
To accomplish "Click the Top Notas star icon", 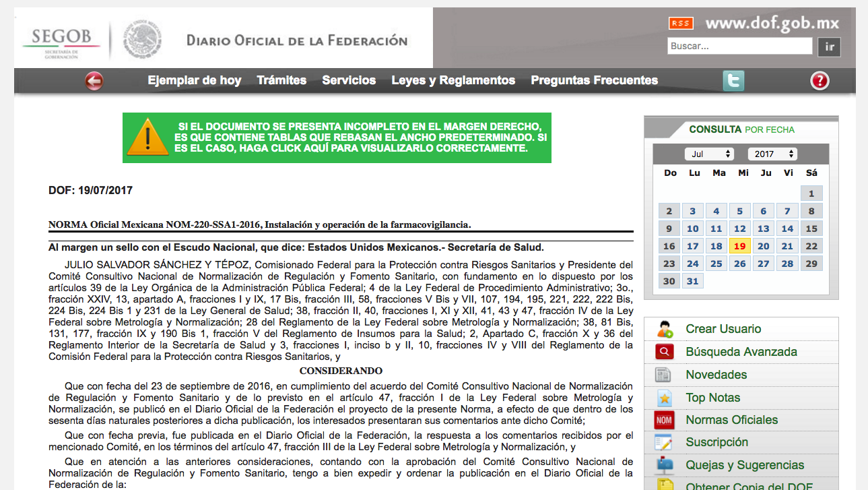I will (664, 398).
